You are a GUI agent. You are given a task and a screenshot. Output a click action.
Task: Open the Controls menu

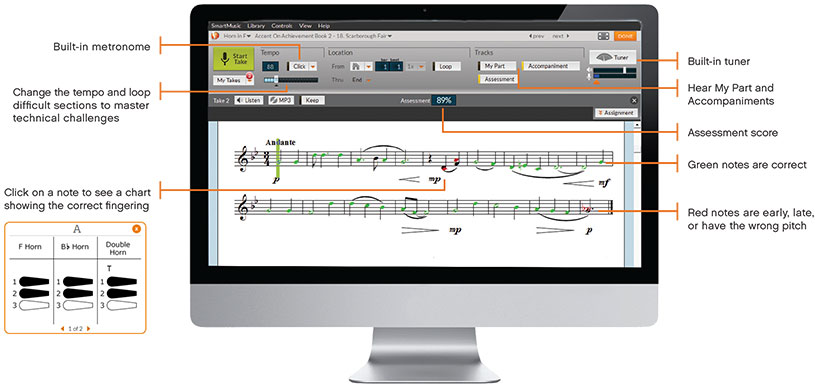[x=282, y=25]
